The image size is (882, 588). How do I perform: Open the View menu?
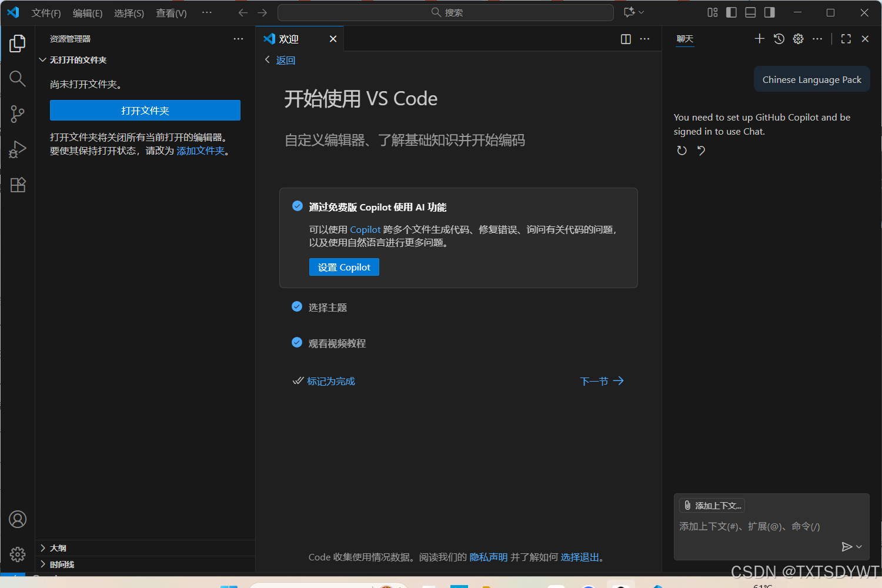click(x=171, y=13)
